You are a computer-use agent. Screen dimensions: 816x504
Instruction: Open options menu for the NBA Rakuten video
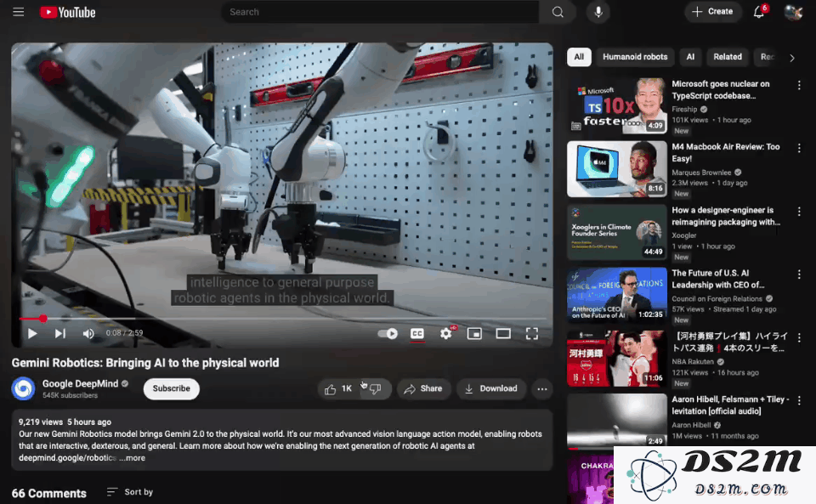pos(799,338)
